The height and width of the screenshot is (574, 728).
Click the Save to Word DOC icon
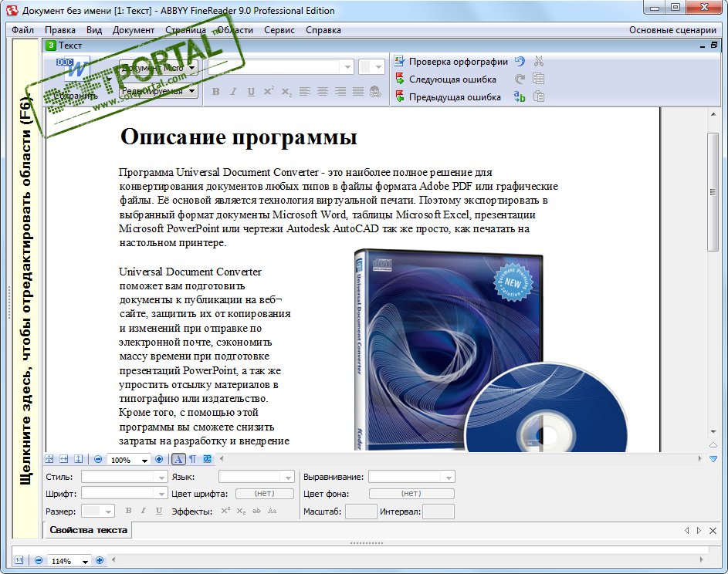(x=73, y=68)
